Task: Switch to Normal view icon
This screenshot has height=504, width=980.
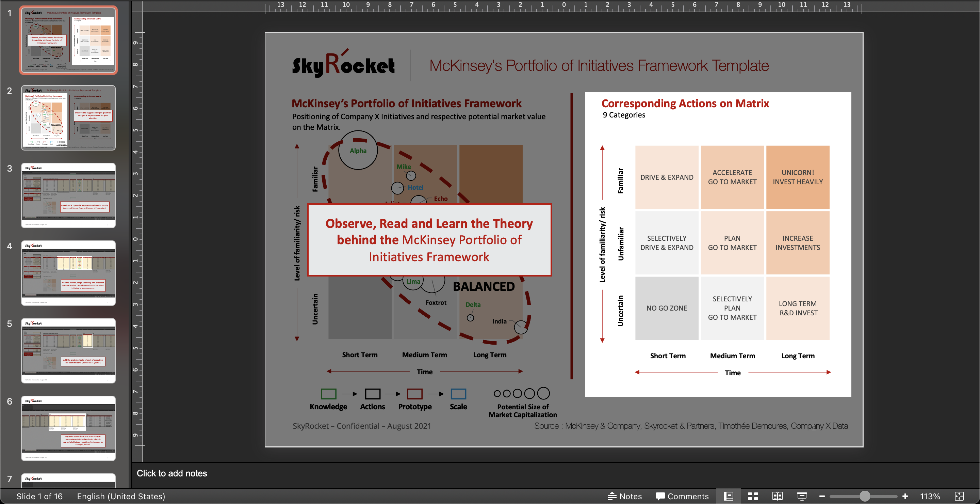Action: (x=728, y=496)
